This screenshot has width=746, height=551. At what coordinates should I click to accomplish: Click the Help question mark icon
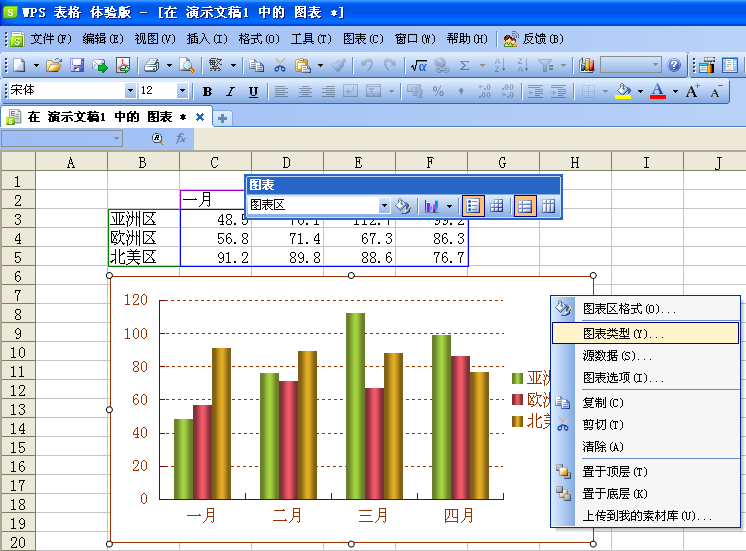[674, 65]
